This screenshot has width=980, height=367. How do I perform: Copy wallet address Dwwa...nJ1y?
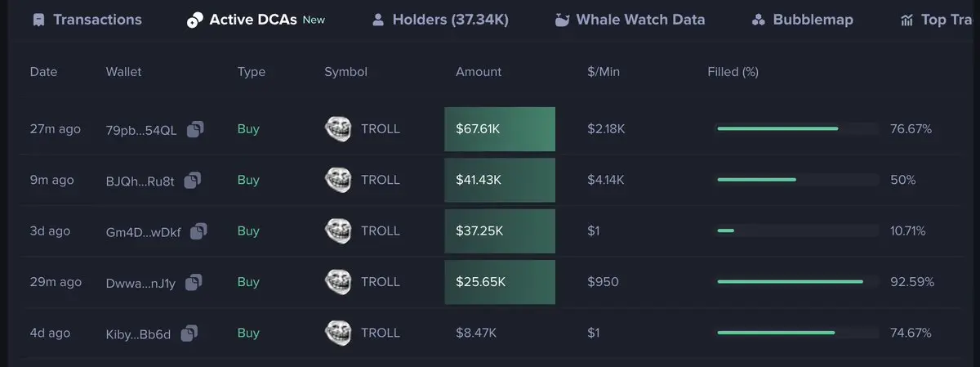193,282
